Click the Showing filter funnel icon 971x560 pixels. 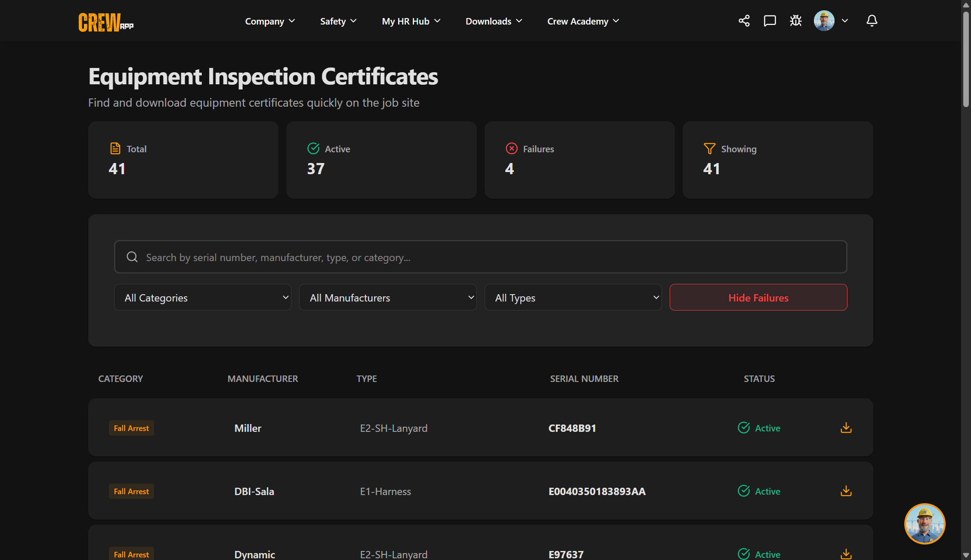tap(709, 148)
